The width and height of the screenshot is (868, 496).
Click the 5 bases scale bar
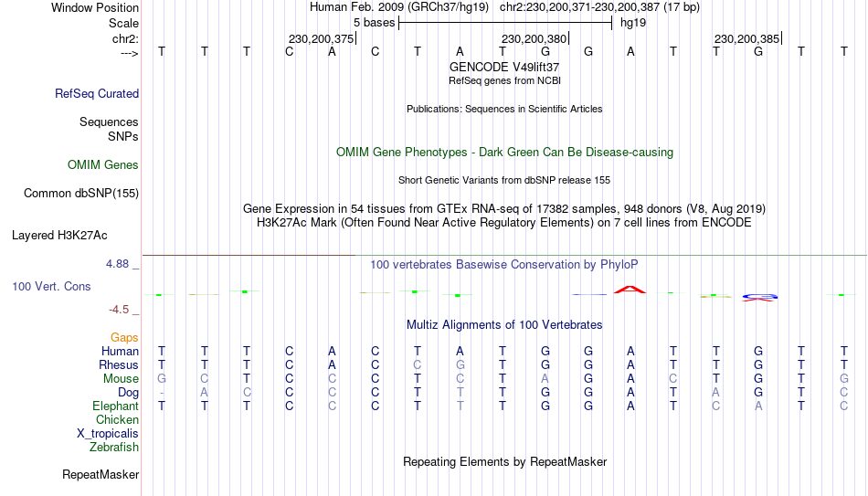tap(505, 23)
